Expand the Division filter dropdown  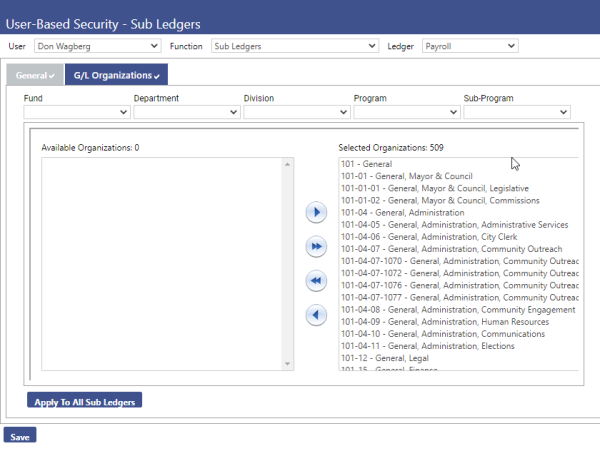[296, 113]
